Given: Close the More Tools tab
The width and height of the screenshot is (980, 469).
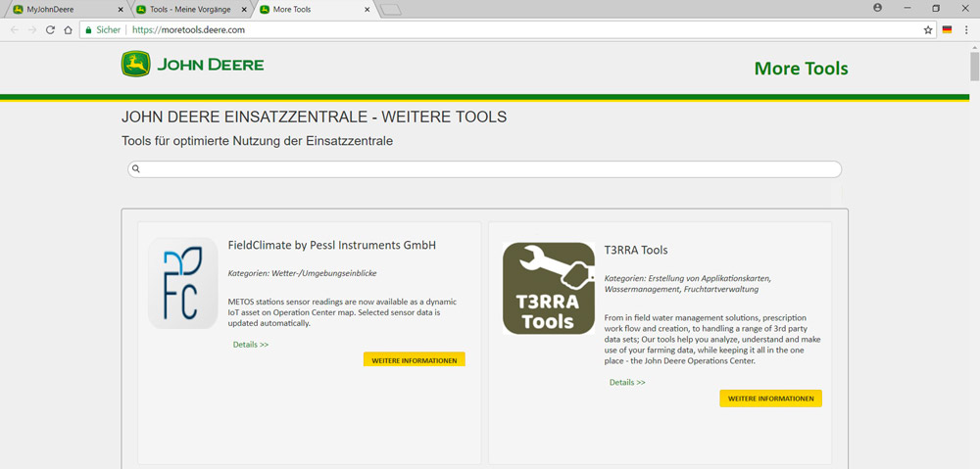Looking at the screenshot, I should coord(367,10).
